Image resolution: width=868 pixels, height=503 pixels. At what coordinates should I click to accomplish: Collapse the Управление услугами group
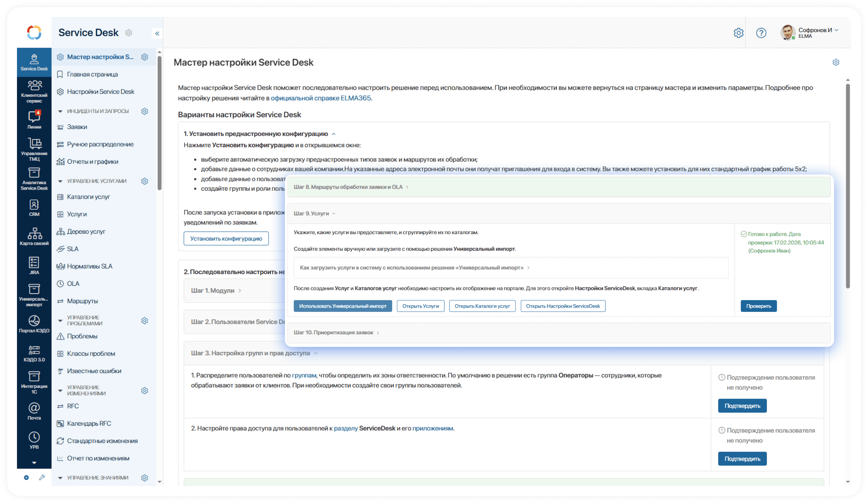click(60, 181)
